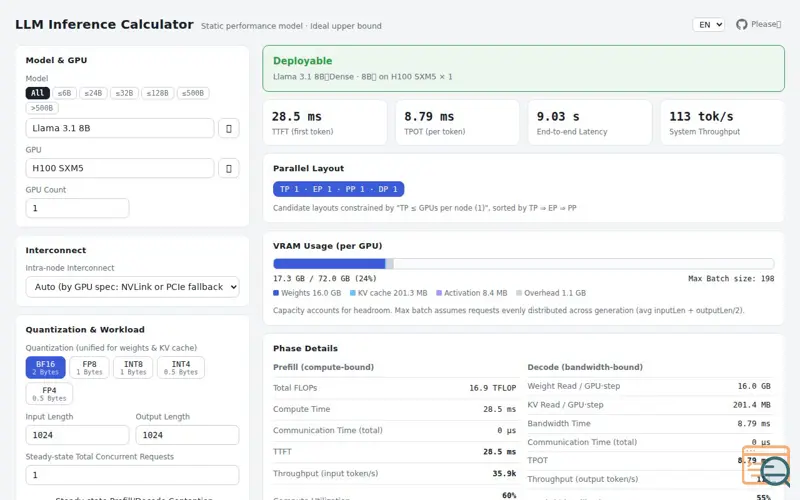Filter models to ≤6B

pyautogui.click(x=64, y=93)
